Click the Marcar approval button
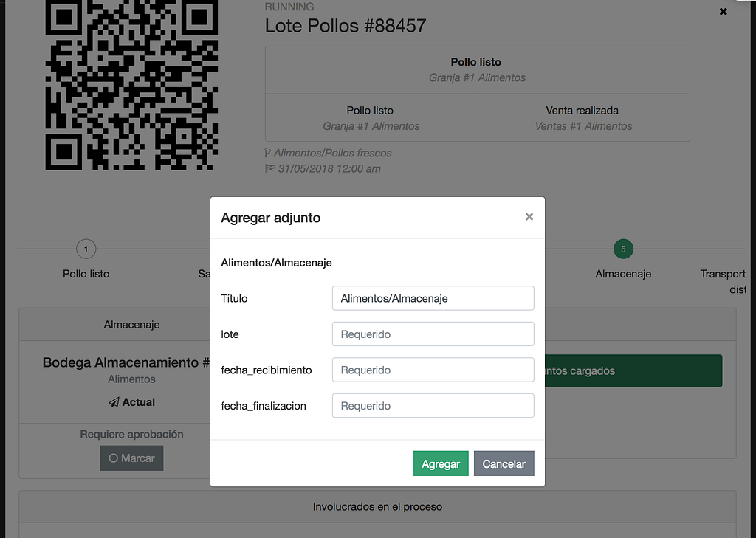Viewport: 756px width, 538px height. [131, 458]
